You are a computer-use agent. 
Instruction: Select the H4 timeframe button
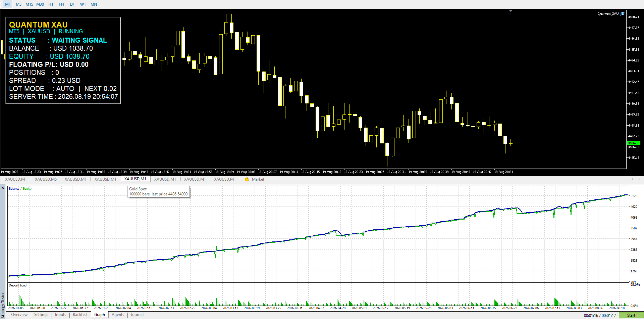coord(61,4)
